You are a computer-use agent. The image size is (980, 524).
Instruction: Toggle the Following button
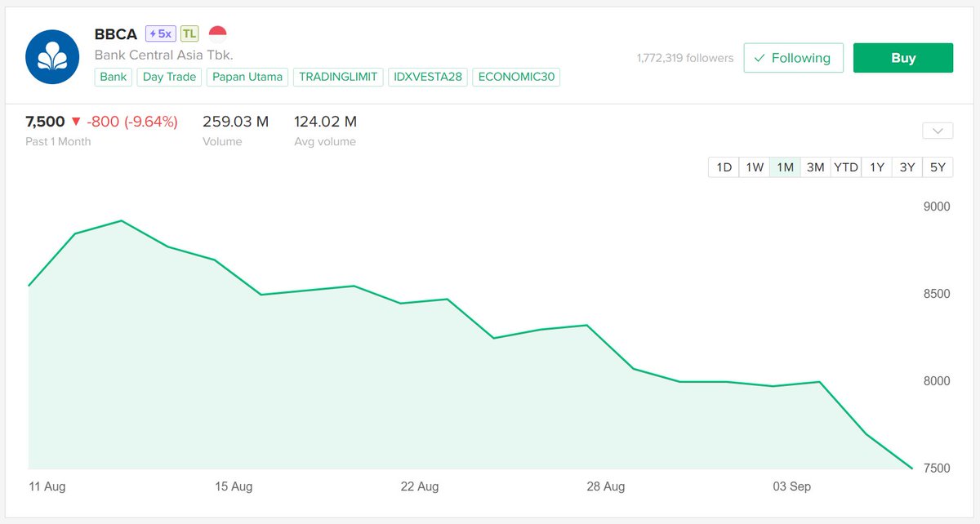tap(793, 58)
